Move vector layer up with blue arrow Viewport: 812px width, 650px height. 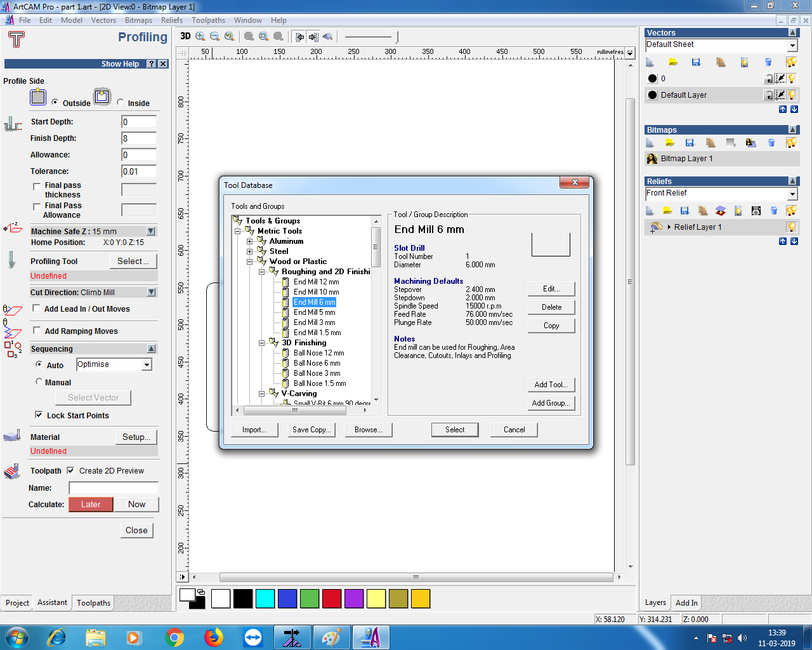pyautogui.click(x=783, y=109)
